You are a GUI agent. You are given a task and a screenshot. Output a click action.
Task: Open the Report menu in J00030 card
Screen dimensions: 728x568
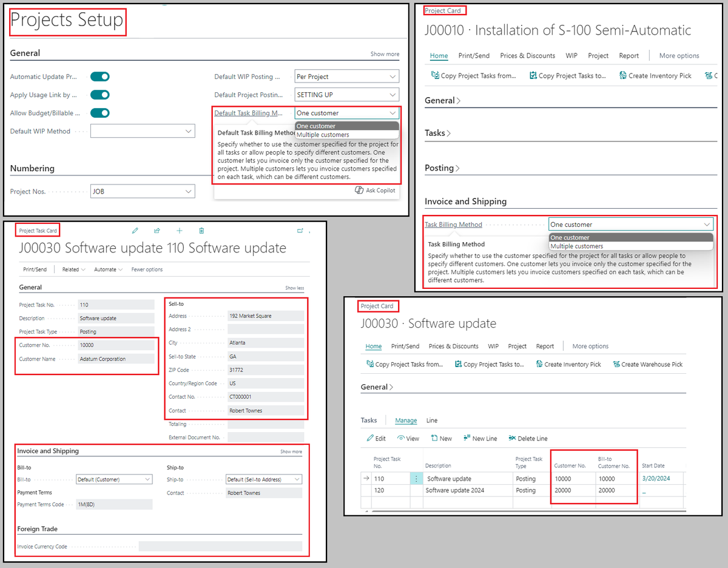point(545,347)
